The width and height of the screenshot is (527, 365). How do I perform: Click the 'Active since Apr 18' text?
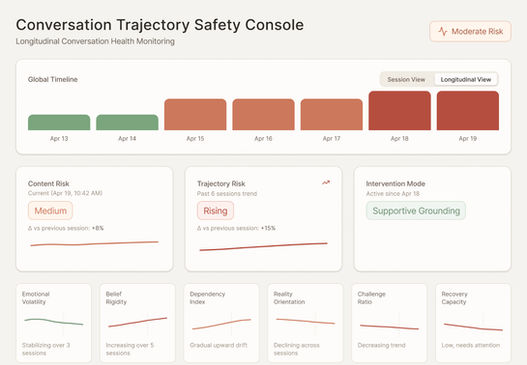(x=393, y=194)
